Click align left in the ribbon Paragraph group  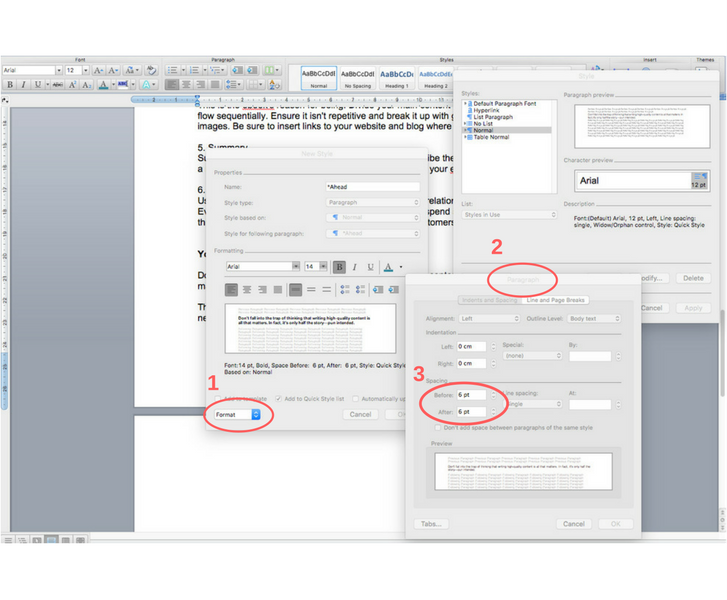pos(172,84)
